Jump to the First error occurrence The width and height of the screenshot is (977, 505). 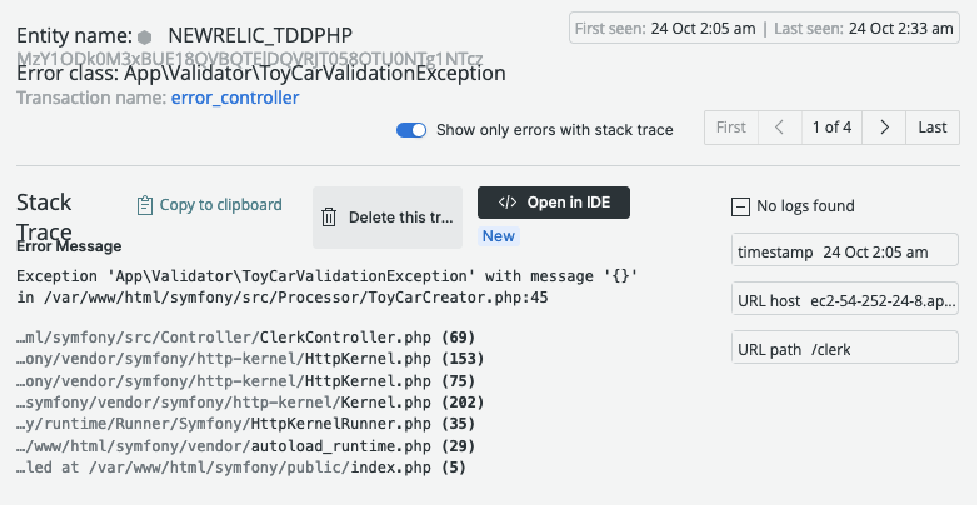click(732, 128)
